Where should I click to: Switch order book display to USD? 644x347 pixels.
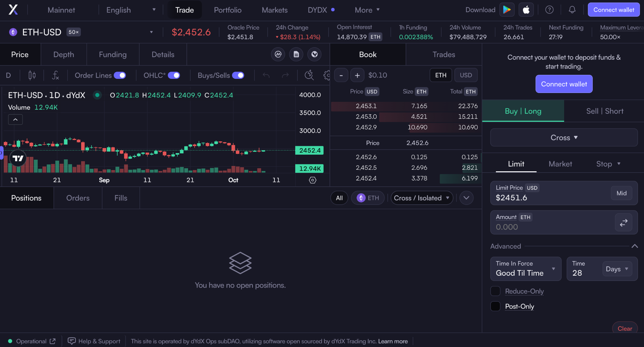click(x=466, y=75)
